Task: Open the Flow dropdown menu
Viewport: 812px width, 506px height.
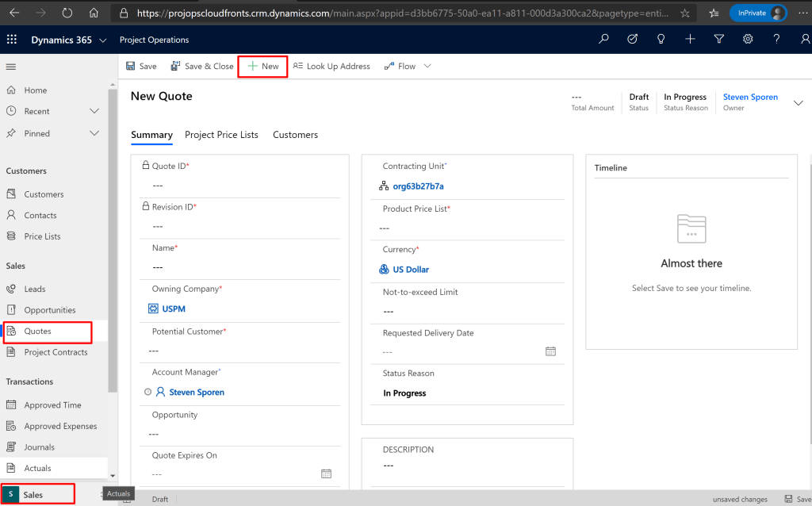Action: coord(427,67)
